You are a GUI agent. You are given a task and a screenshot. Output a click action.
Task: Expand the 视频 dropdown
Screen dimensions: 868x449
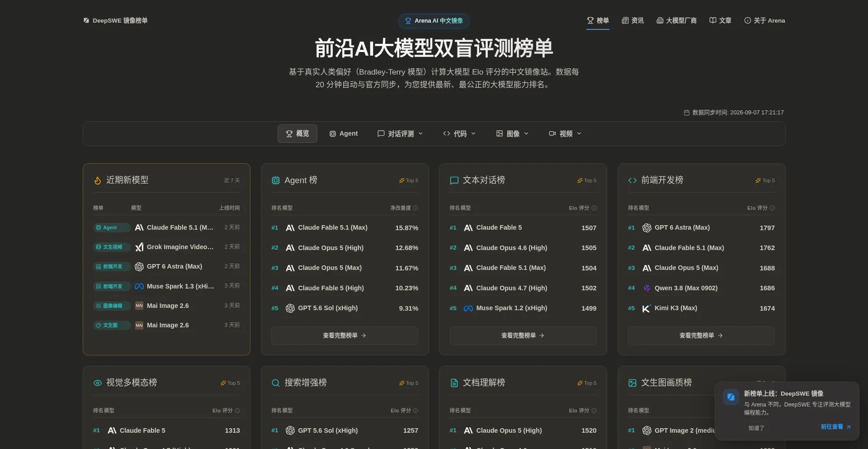(565, 133)
